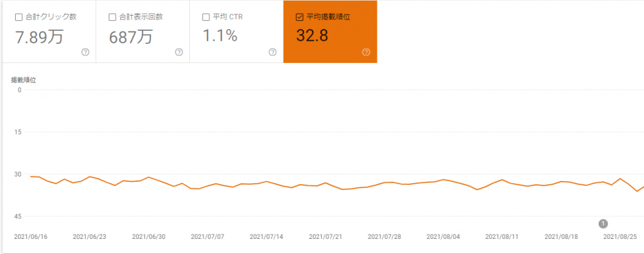Select the 687万 impressions value

click(x=131, y=37)
